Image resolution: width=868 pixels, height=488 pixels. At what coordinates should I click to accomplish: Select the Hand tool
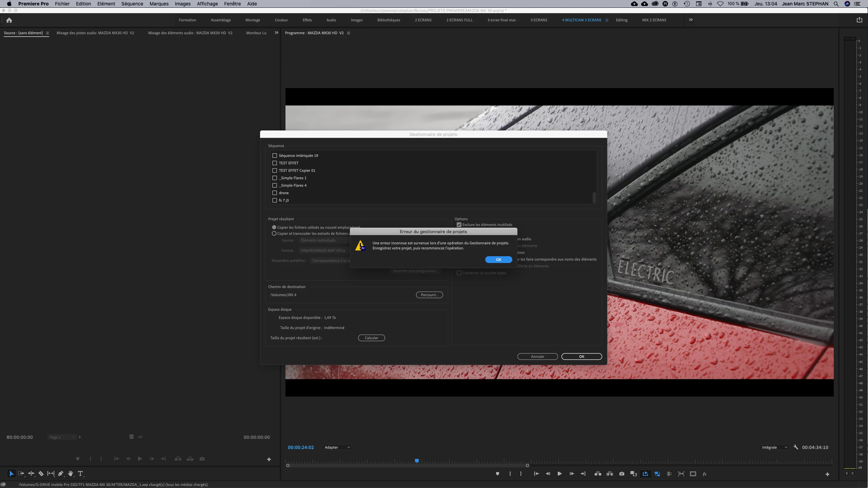click(71, 473)
